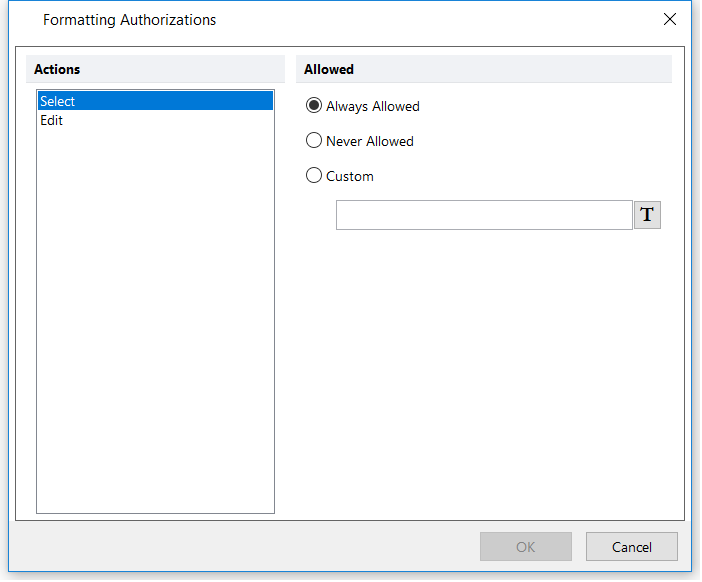Choose the Custom radio option
This screenshot has width=702, height=582.
click(x=314, y=176)
